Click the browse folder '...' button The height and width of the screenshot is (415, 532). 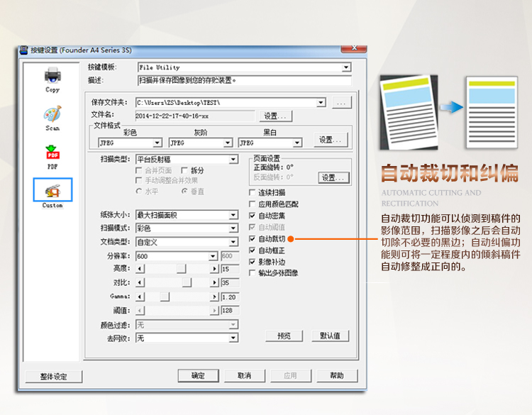click(342, 103)
